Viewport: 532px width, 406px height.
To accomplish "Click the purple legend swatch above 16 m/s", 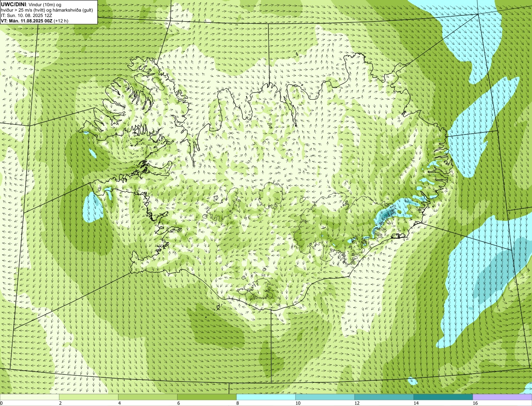I will coord(502,397).
